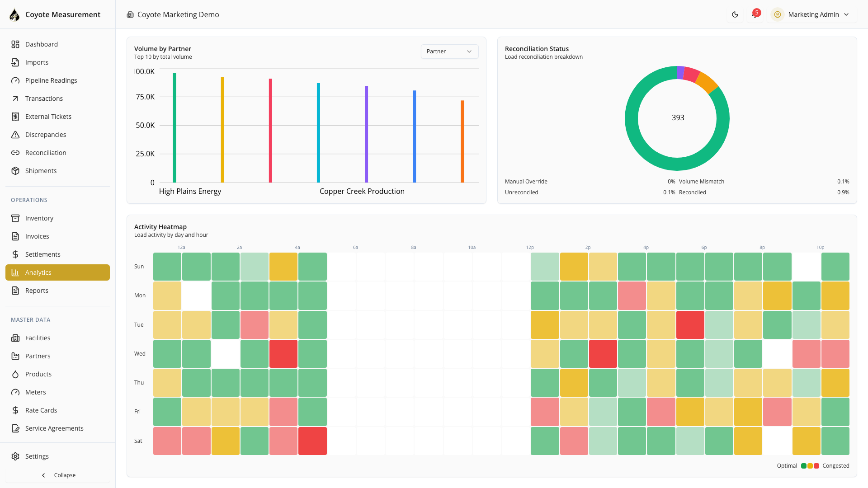Click the green High Plains Energy bar

coord(175,128)
